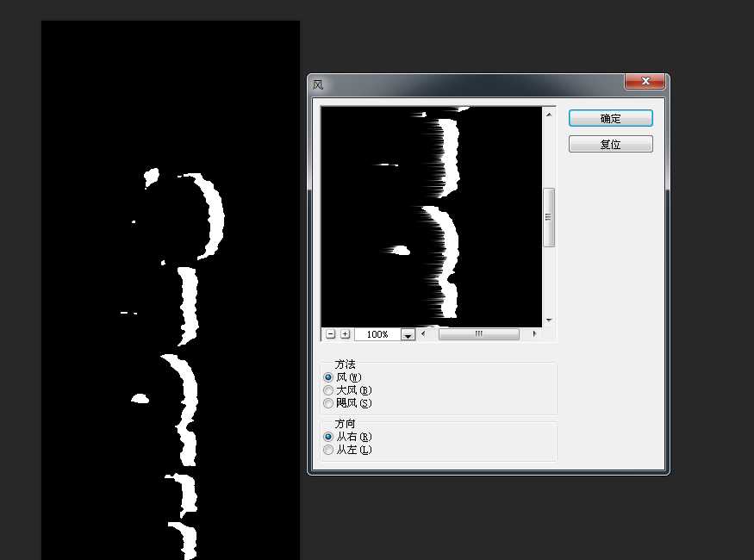This screenshot has width=754, height=560.
Task: Click the preview scroll left arrow
Action: [423, 334]
